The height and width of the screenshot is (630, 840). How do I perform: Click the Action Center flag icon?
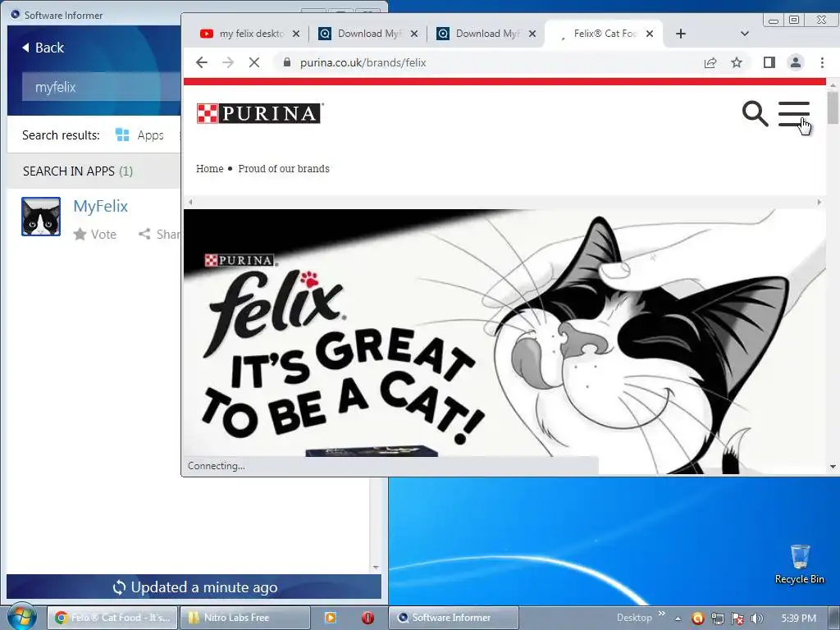tap(737, 619)
